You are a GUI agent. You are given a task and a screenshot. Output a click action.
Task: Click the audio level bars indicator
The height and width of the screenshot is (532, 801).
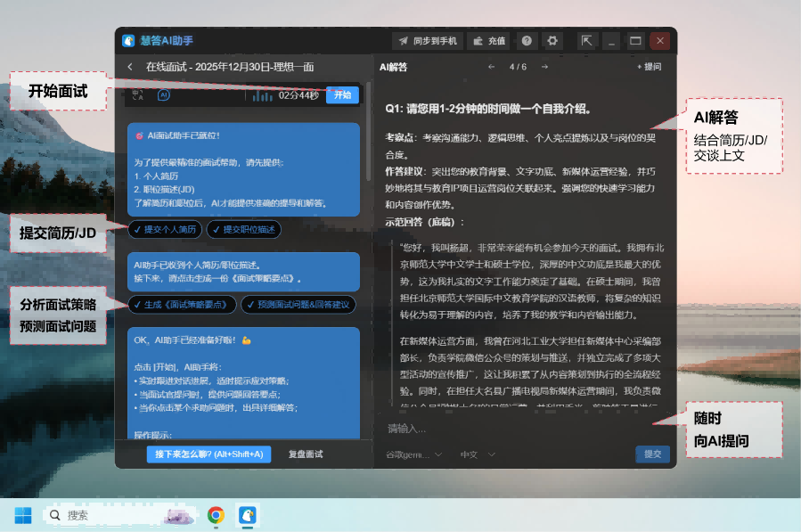coord(262,95)
